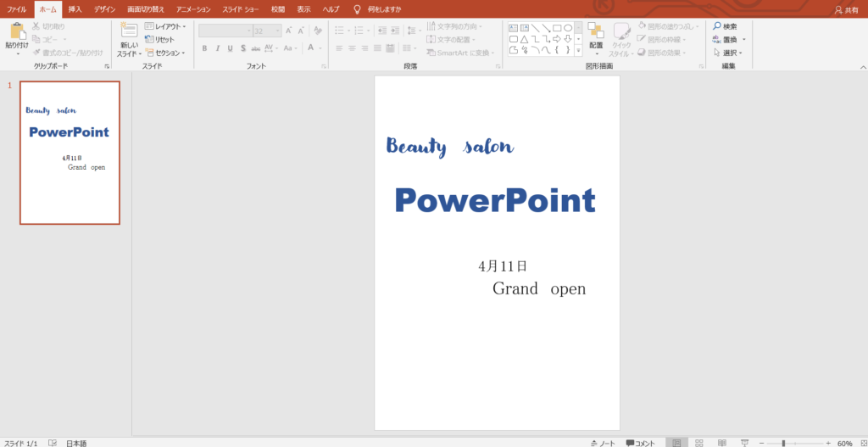Click the Copy (コピー) icon
Image resolution: width=868 pixels, height=447 pixels.
36,39
